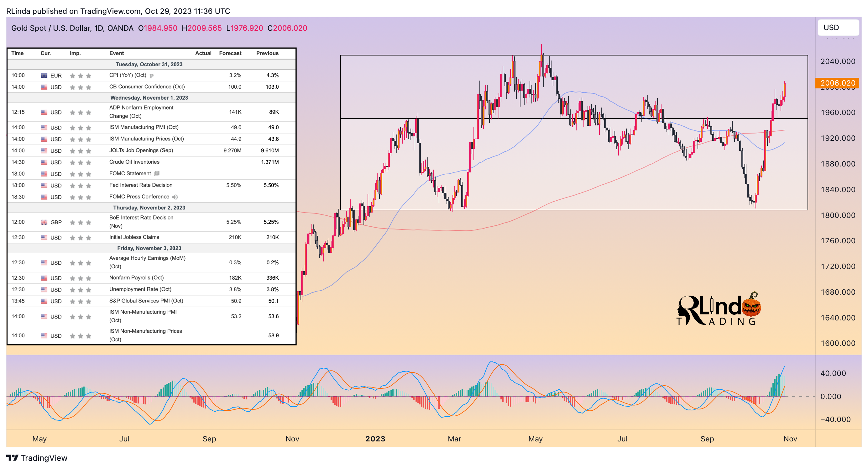
Task: Click the USD currency selector box
Action: tap(838, 28)
